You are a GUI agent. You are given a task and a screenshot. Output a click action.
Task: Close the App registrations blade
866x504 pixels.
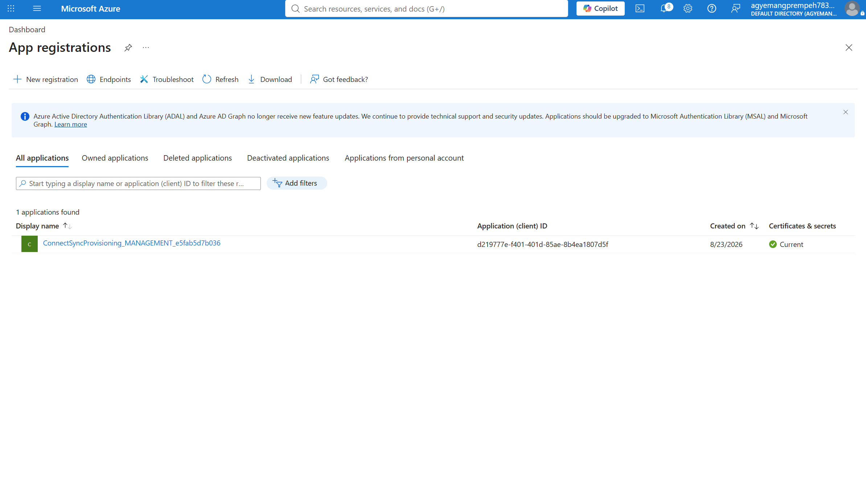849,47
